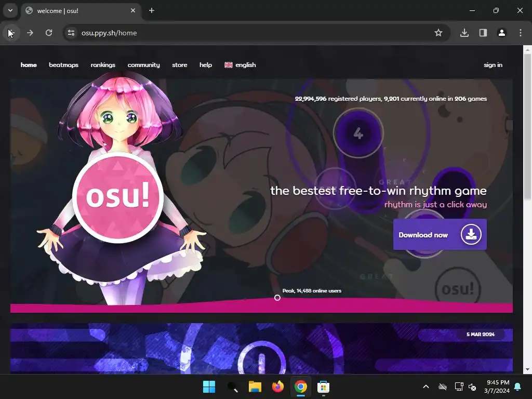The width and height of the screenshot is (532, 399).
Task: Click the Download now button
Action: (440, 234)
